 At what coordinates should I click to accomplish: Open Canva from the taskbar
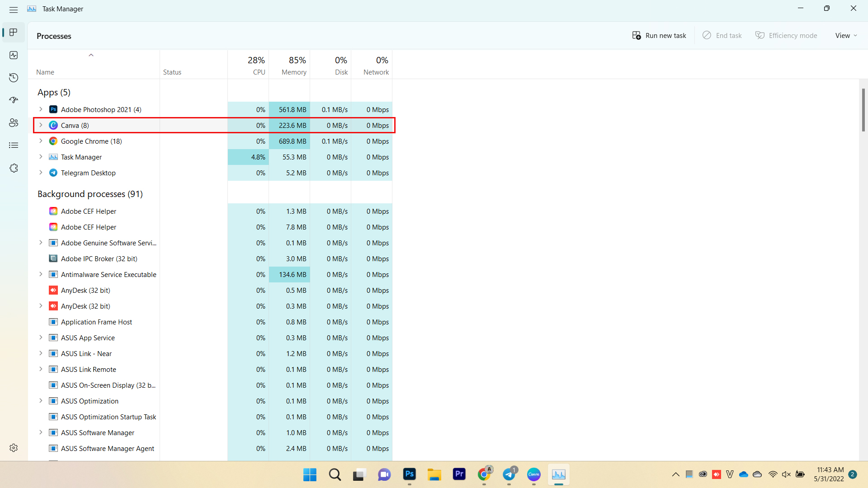point(534,474)
